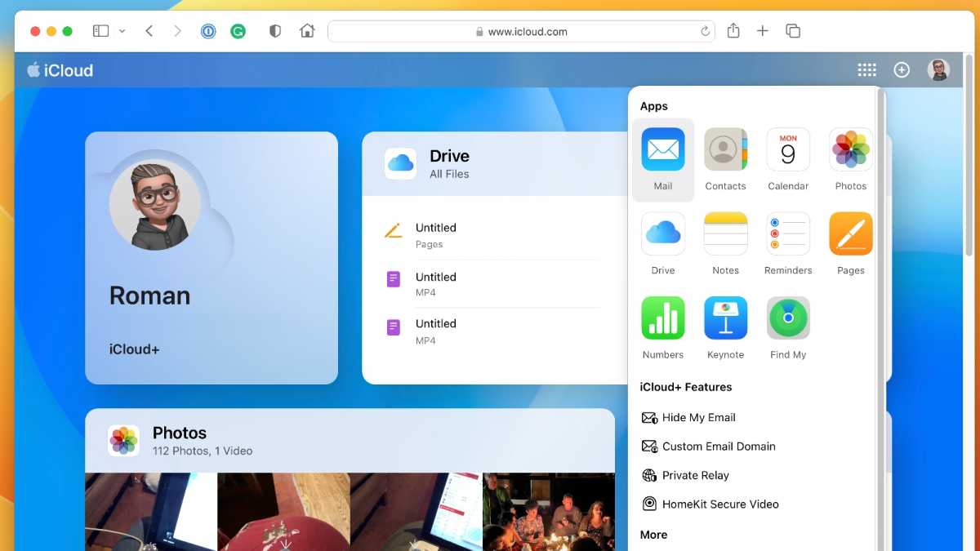The height and width of the screenshot is (551, 980).
Task: Click the Grammarly extension icon
Action: coord(238,31)
